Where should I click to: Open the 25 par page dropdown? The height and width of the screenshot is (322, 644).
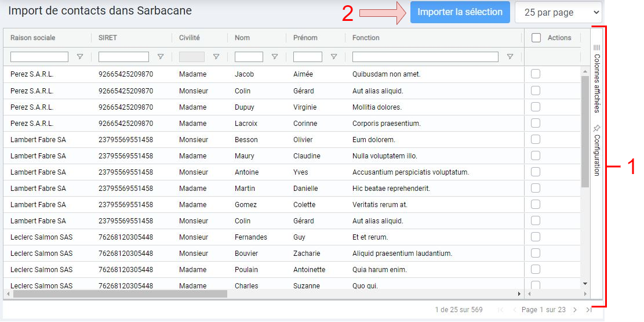click(559, 12)
